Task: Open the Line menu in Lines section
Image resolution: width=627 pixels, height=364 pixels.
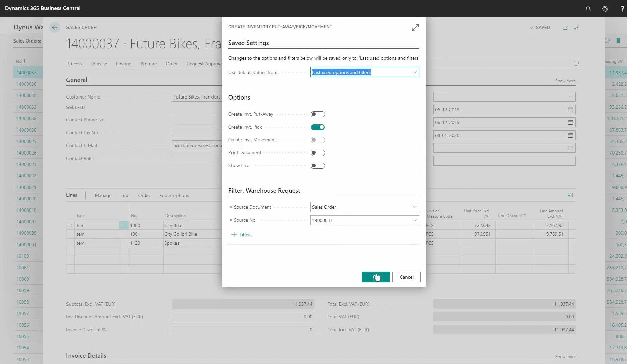Action: (x=125, y=195)
